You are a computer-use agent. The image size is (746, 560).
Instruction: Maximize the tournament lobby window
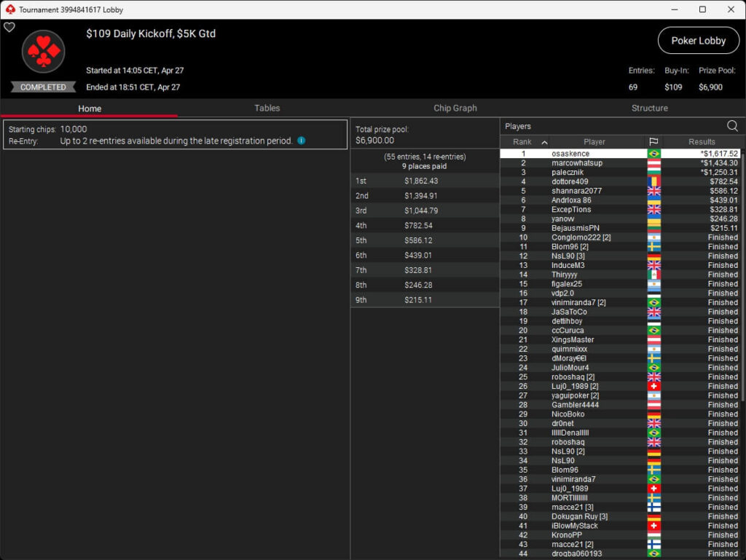point(702,9)
